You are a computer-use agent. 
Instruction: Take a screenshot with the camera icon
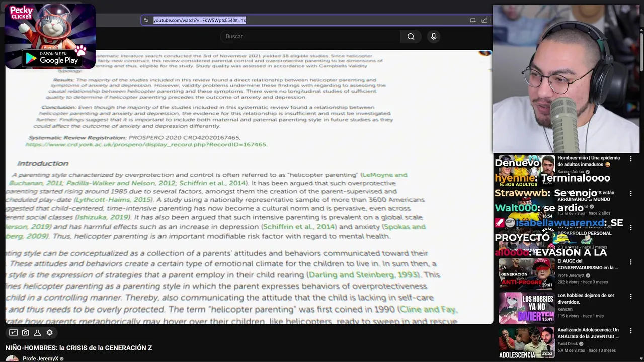(x=26, y=332)
